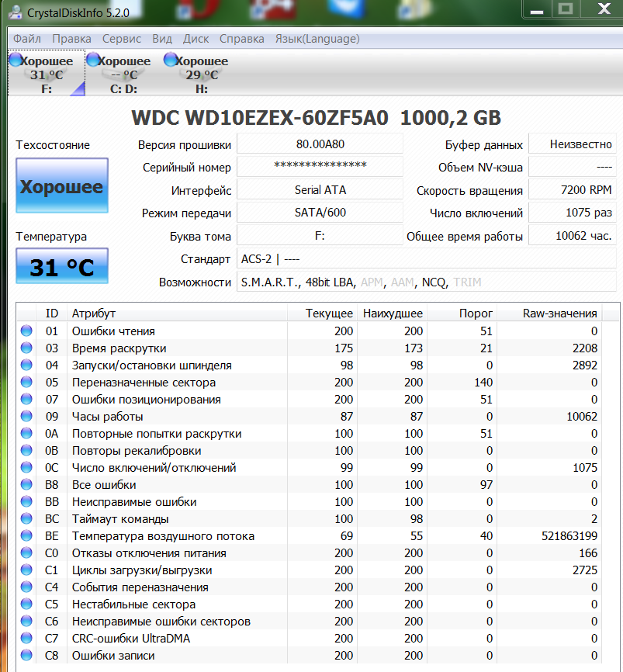Open the Диск menu
This screenshot has height=672, width=623.
pos(196,39)
